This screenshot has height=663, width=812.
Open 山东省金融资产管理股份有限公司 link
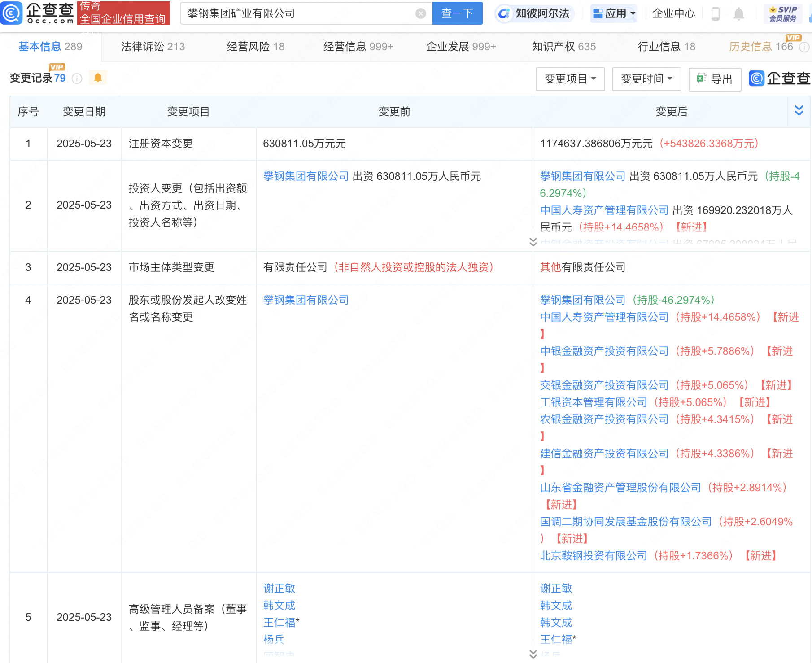click(x=620, y=488)
